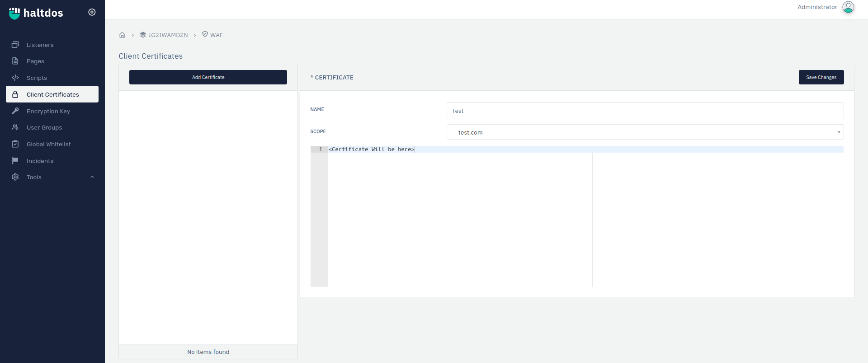Collapse the Tools menu chevron

92,177
